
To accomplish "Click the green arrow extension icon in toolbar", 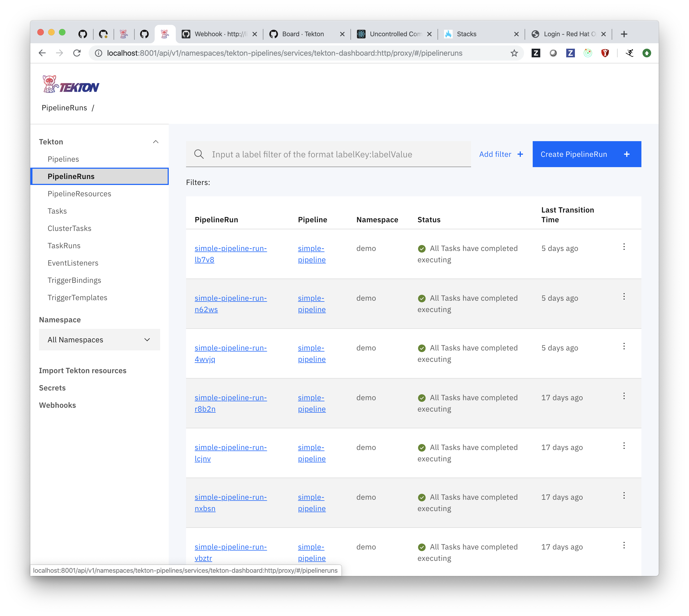I will 647,53.
